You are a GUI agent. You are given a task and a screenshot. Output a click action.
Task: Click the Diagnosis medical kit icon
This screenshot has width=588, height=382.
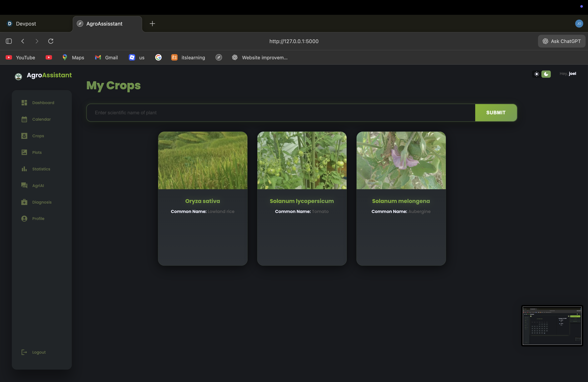point(24,202)
